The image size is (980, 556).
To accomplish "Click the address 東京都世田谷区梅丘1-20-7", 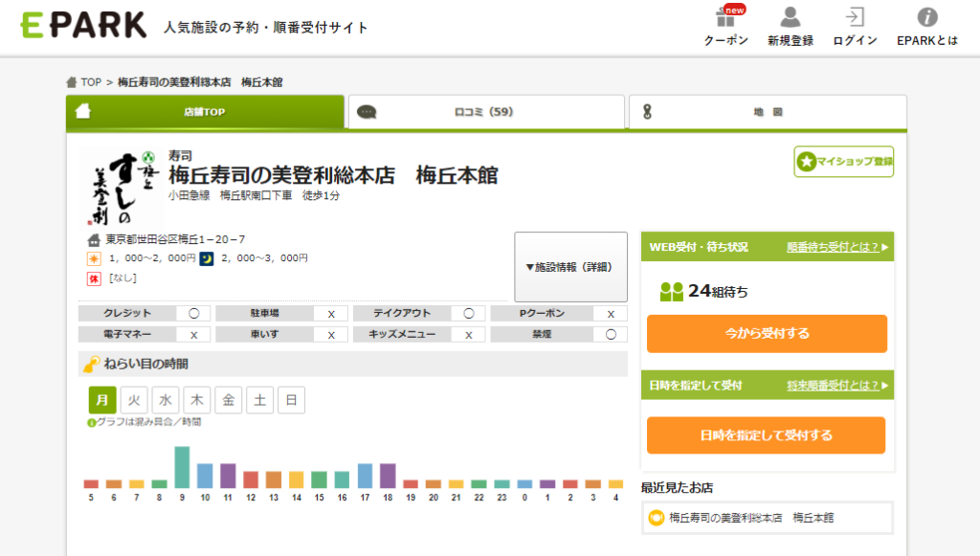I will click(175, 239).
